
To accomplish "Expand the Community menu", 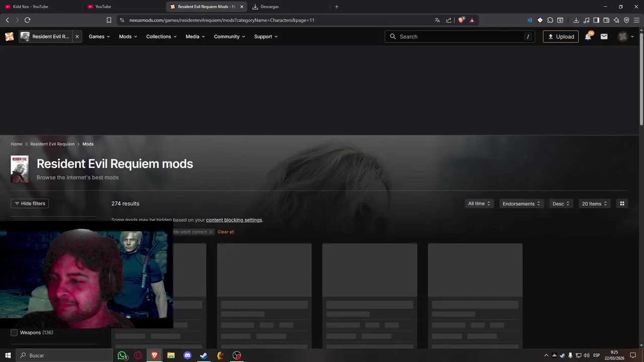I will pyautogui.click(x=229, y=37).
